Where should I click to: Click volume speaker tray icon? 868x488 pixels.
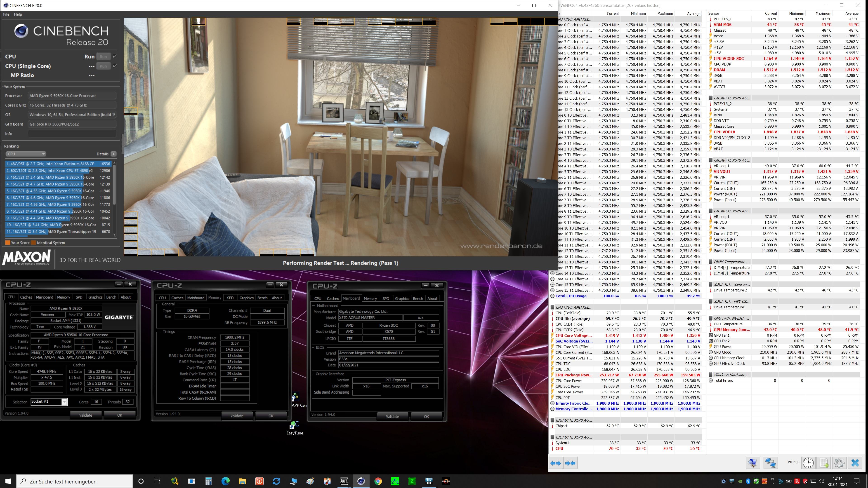coord(821,481)
